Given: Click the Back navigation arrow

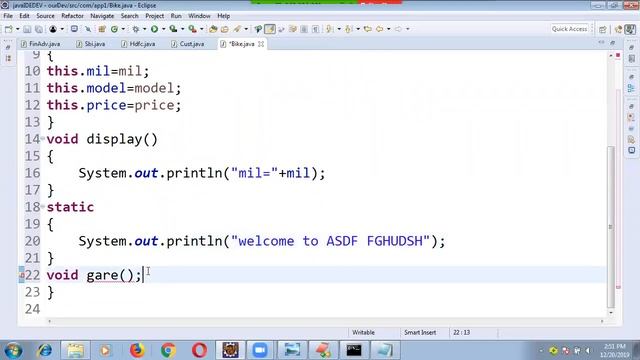Looking at the screenshot, I should click(380, 29).
